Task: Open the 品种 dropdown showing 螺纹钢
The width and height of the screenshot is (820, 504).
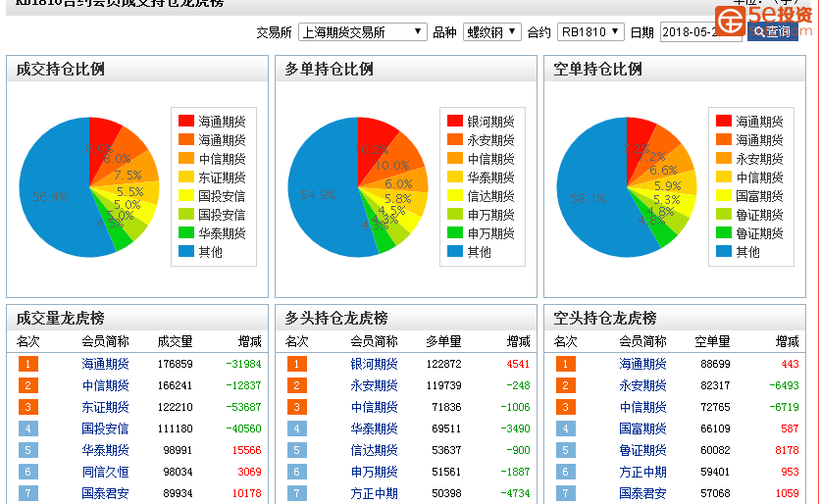Action: click(491, 32)
